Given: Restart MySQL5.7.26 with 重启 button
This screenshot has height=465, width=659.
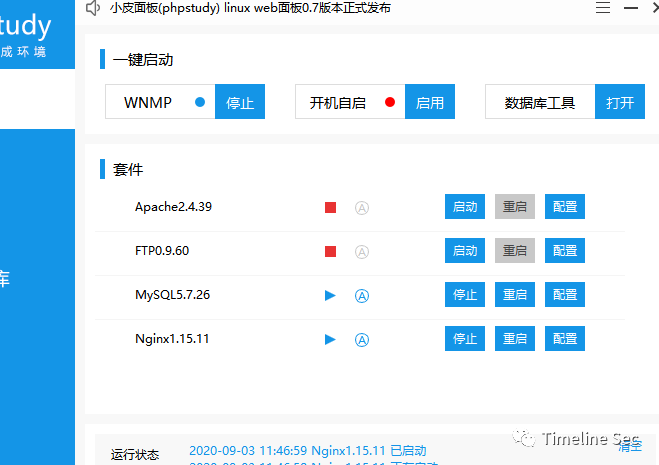Looking at the screenshot, I should point(515,294).
